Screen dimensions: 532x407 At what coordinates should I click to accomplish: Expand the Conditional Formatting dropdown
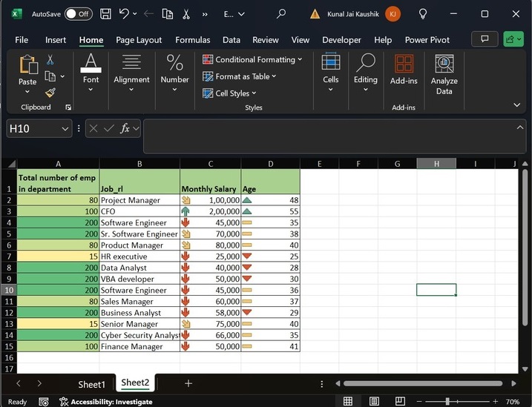point(253,59)
